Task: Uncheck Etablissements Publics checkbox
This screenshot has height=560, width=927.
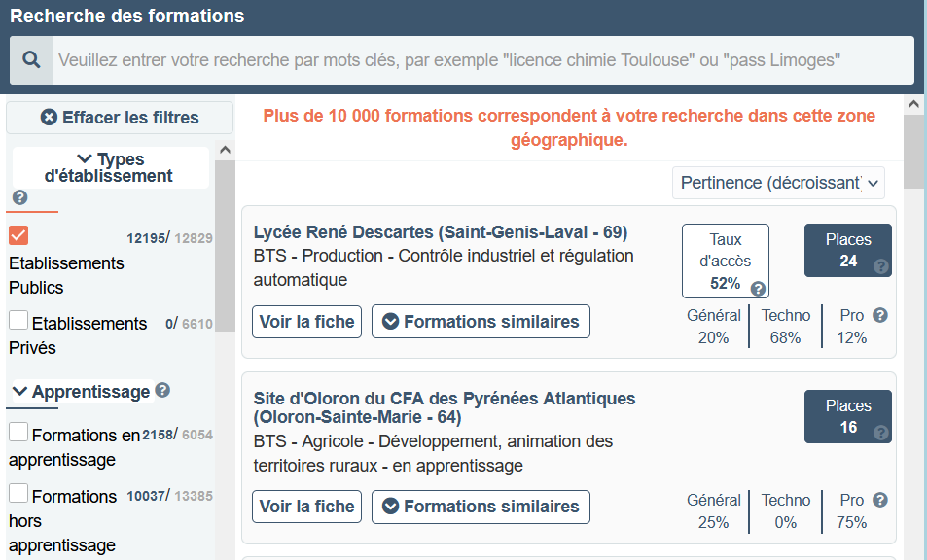Action: 18,235
